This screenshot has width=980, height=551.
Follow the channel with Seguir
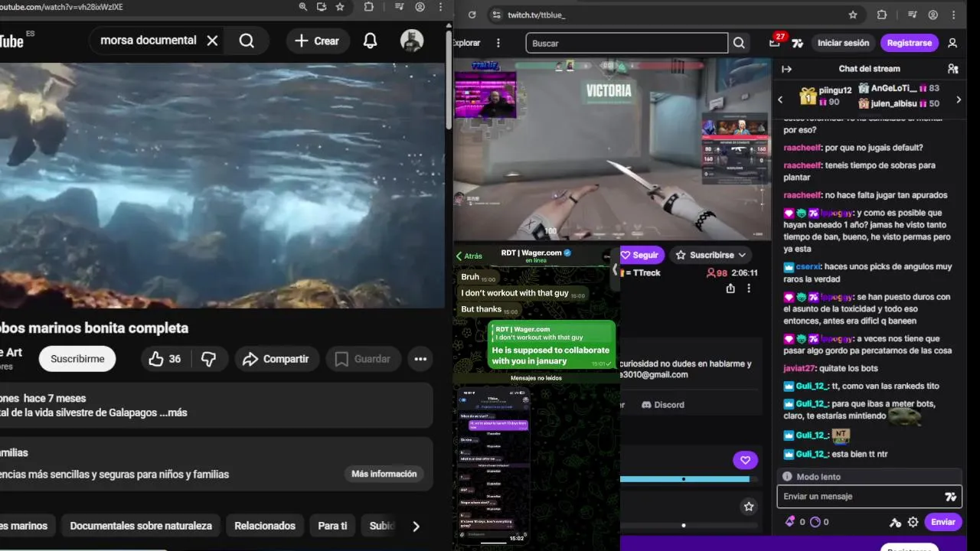point(642,255)
